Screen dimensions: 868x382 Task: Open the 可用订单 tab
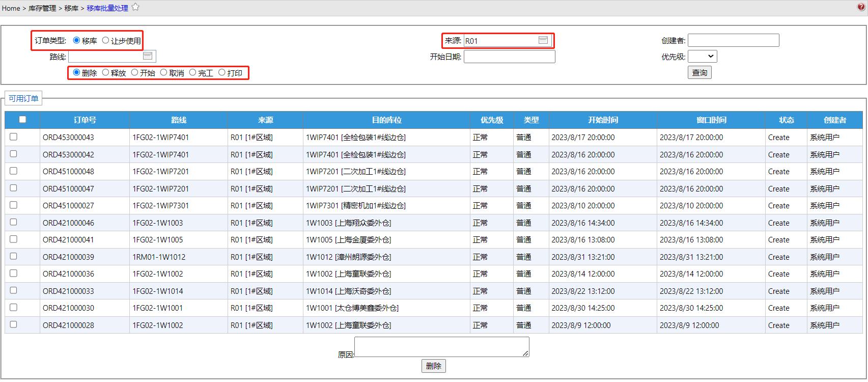tap(23, 98)
